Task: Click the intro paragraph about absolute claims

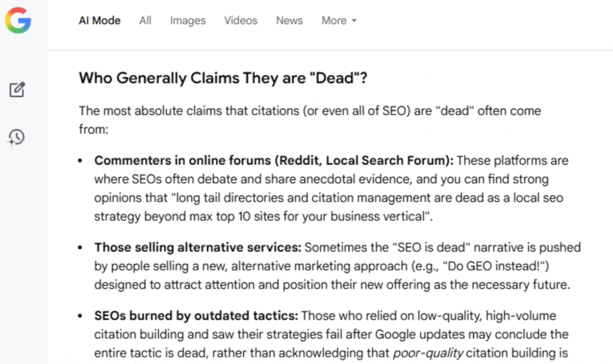Action: pyautogui.click(x=309, y=111)
